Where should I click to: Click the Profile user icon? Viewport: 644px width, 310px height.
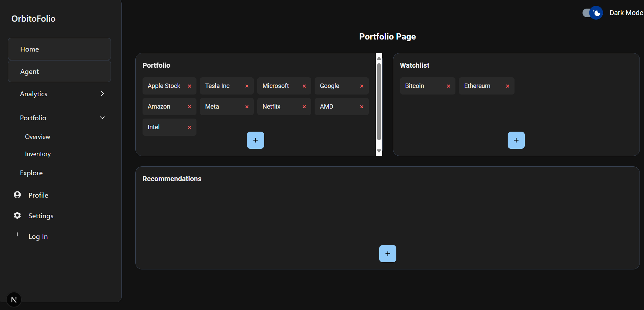point(17,195)
